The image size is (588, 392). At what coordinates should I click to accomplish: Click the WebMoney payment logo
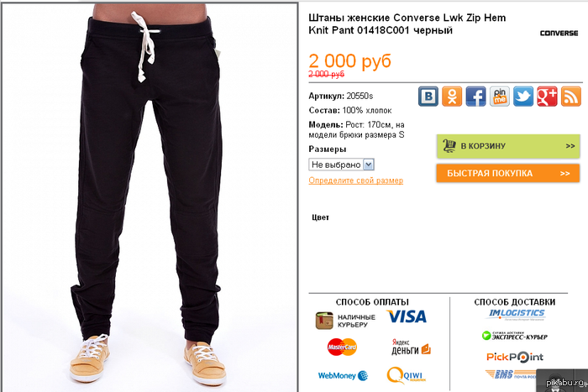343,375
